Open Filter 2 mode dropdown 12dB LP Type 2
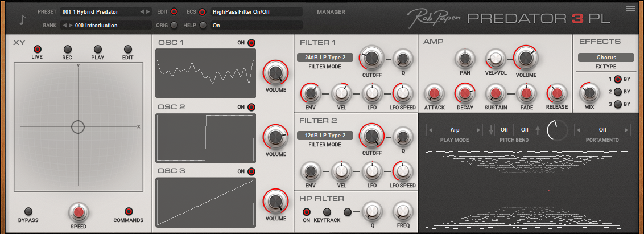This screenshot has height=234, width=644. pyautogui.click(x=325, y=136)
